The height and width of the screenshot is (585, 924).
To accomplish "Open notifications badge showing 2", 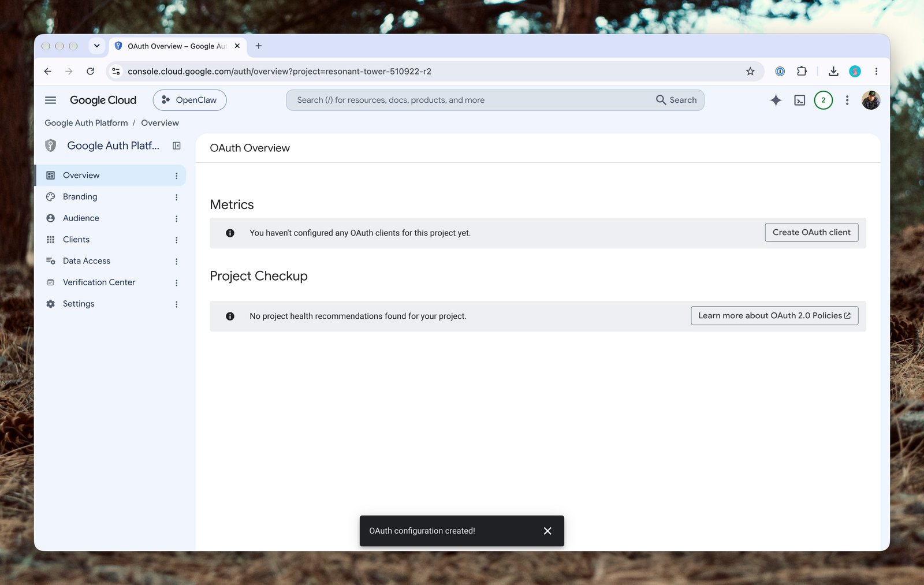I will click(x=823, y=100).
